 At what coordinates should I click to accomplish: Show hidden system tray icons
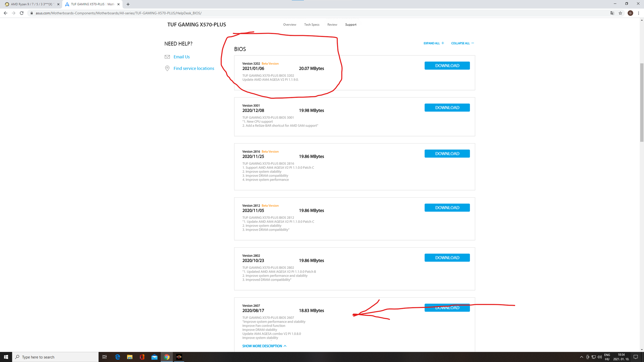pyautogui.click(x=581, y=357)
